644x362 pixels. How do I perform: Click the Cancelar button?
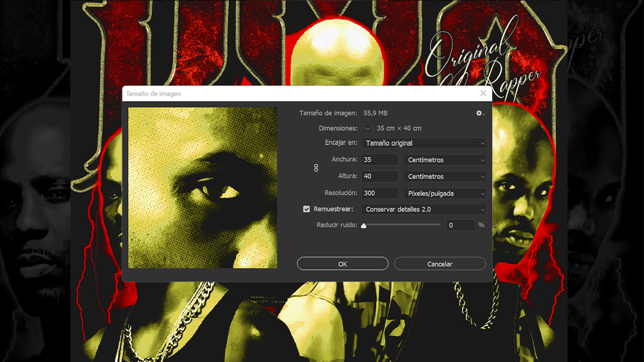[440, 264]
